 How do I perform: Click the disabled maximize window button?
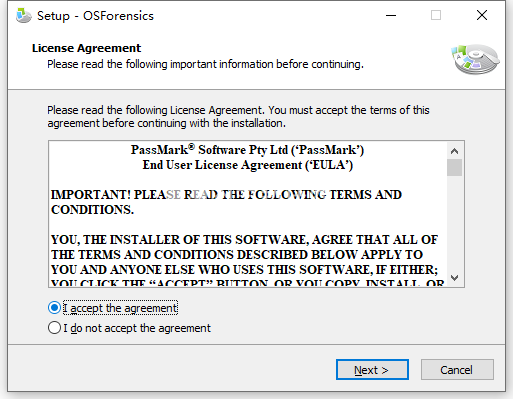pos(436,15)
